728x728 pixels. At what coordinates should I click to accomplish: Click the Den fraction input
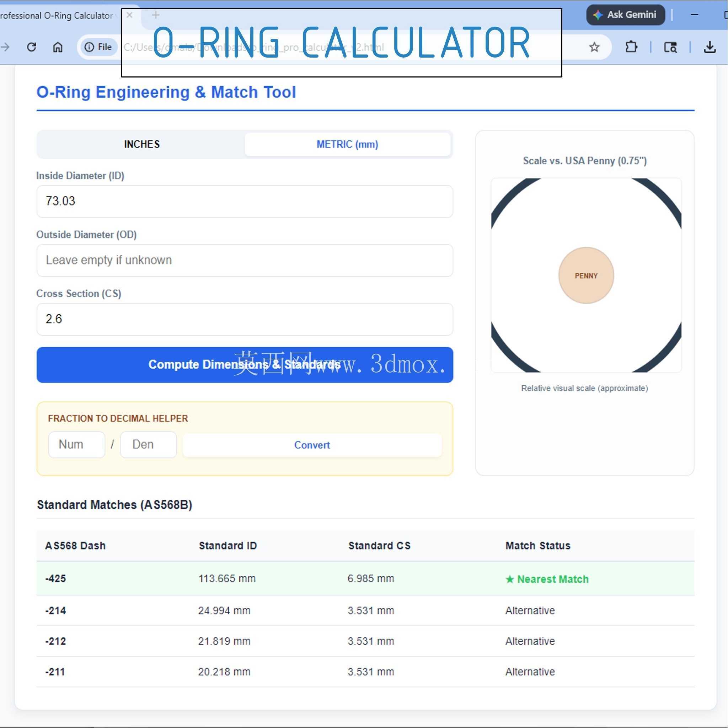pos(149,445)
